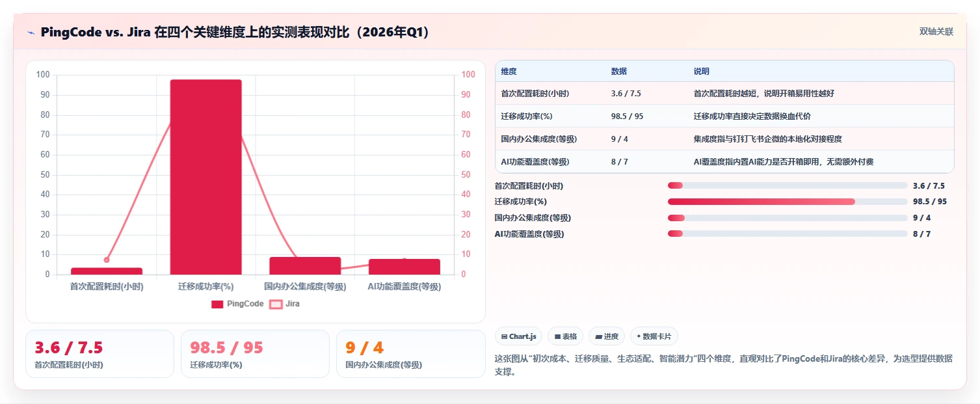The image size is (980, 404).
Task: Click the 国内办公集成度(等级) table row label
Action: [539, 139]
